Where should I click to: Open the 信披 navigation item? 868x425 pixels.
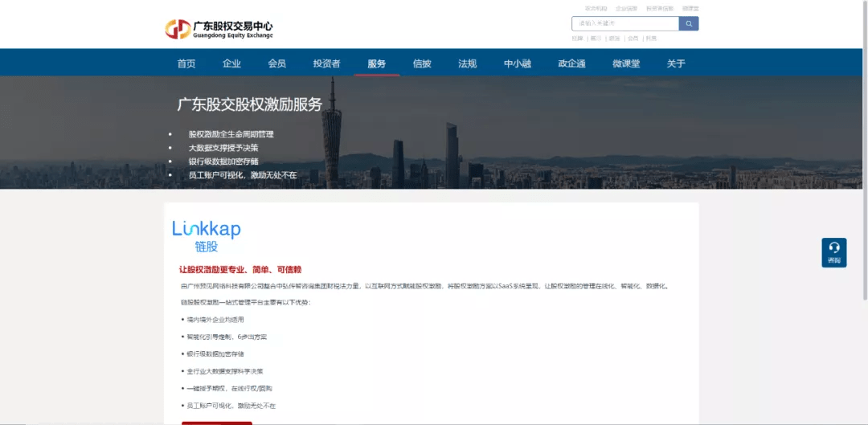coord(422,63)
